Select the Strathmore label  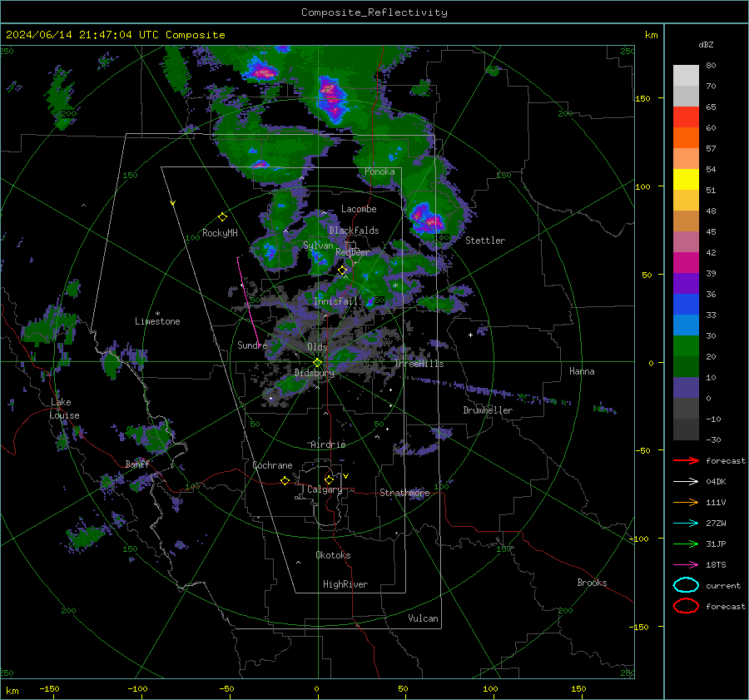404,493
